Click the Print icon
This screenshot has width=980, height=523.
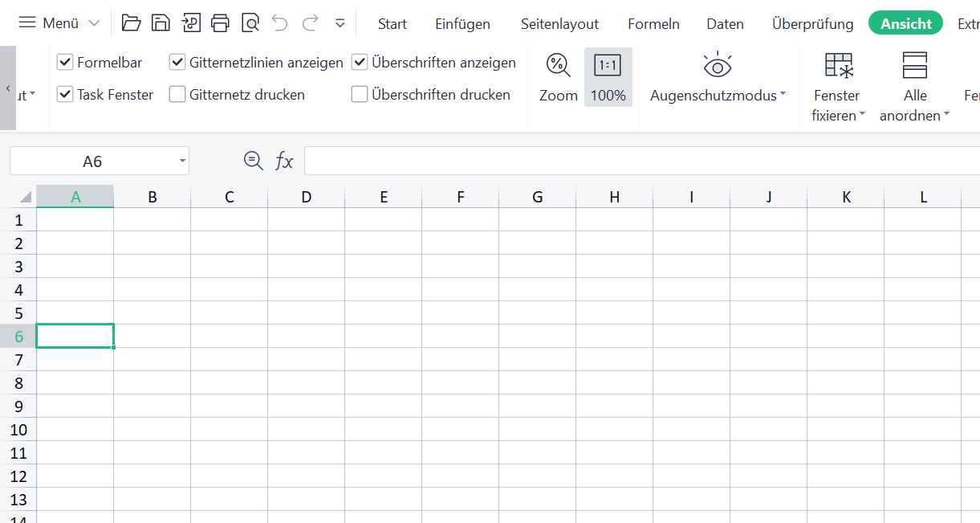click(221, 23)
